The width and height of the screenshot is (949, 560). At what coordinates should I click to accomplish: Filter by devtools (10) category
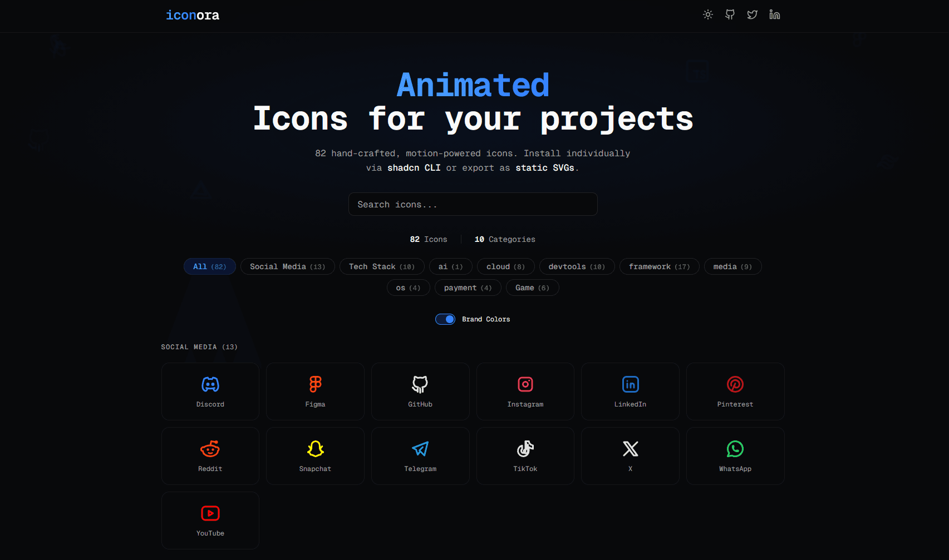577,266
